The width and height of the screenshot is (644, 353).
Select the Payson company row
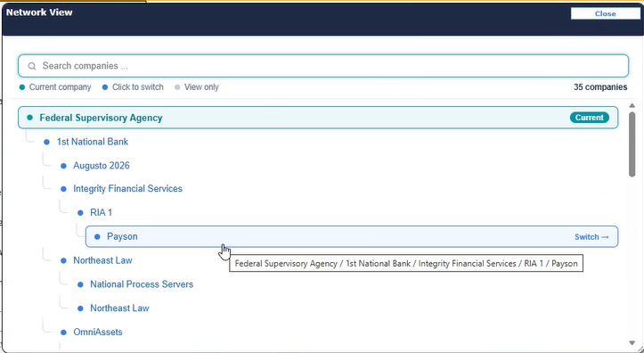pos(352,237)
